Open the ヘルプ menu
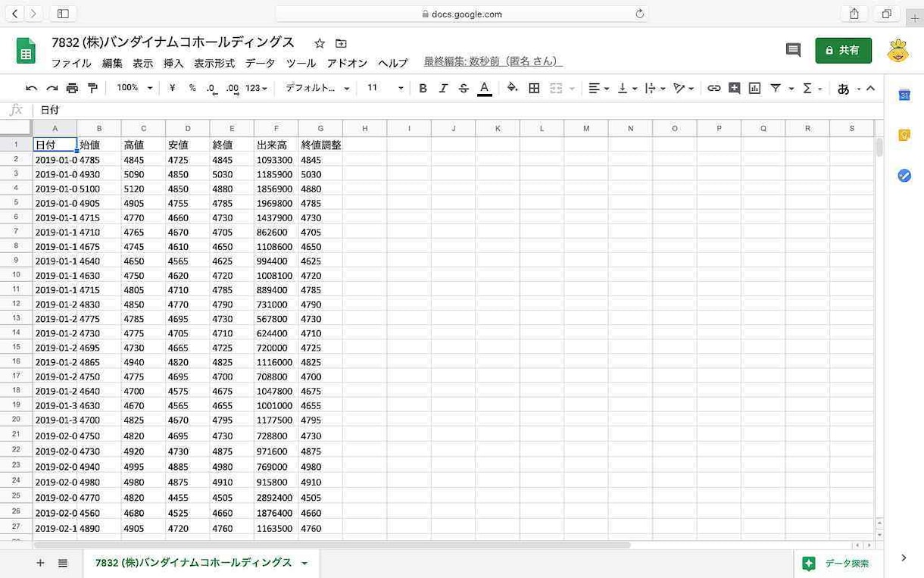The image size is (924, 578). click(392, 64)
